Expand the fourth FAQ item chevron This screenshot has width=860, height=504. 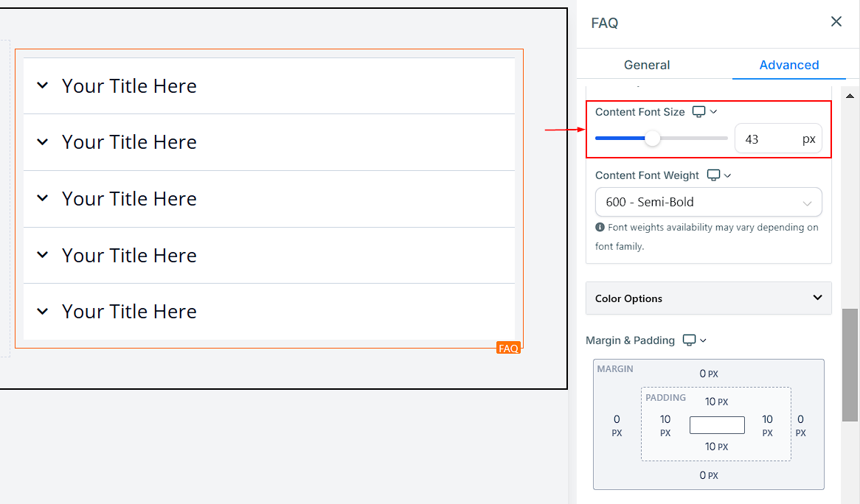(43, 255)
